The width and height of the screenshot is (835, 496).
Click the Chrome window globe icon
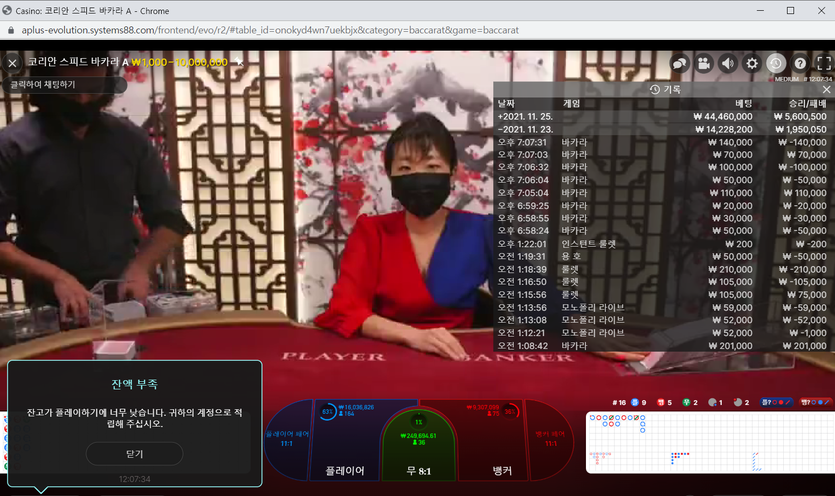[7, 10]
